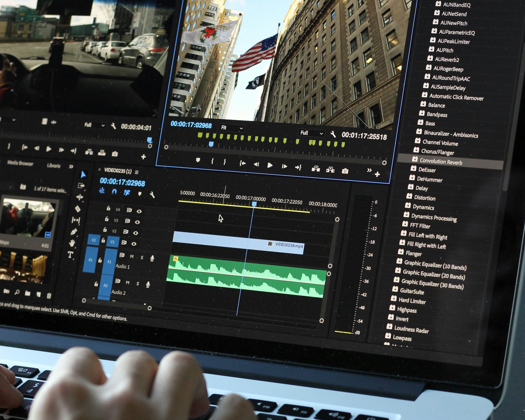Mute the Audio 1 track

click(132, 256)
